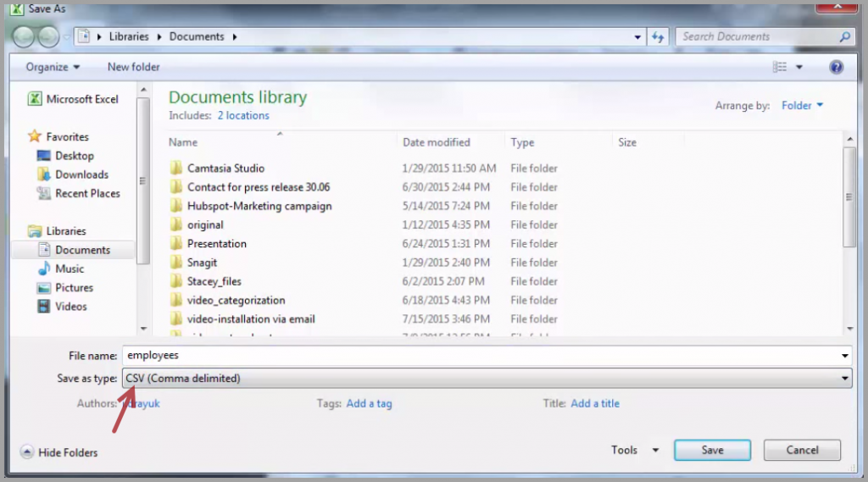Click the refresh button beside address bar
The image size is (868, 482).
click(658, 37)
